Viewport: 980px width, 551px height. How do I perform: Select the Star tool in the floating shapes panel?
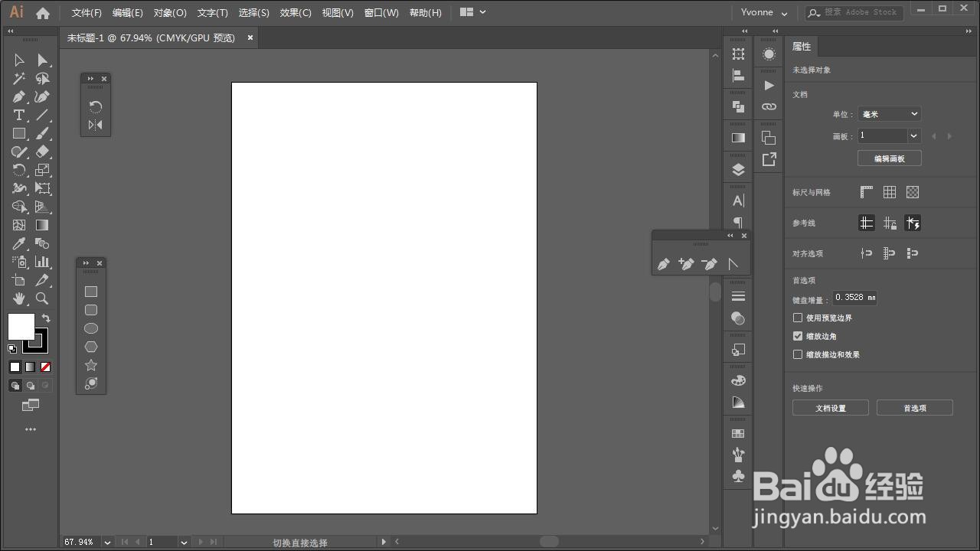point(91,366)
